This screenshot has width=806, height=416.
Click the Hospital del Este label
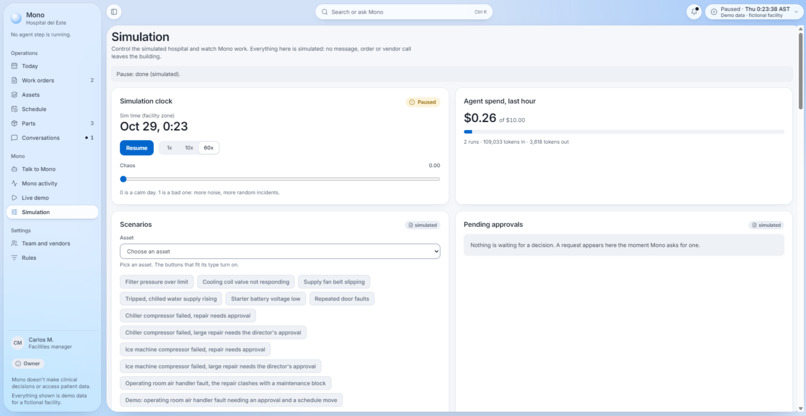(46, 23)
